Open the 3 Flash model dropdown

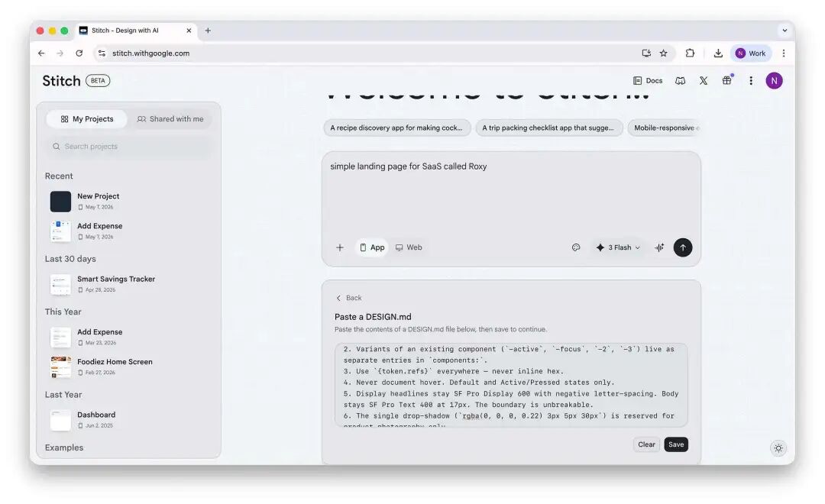tap(618, 247)
